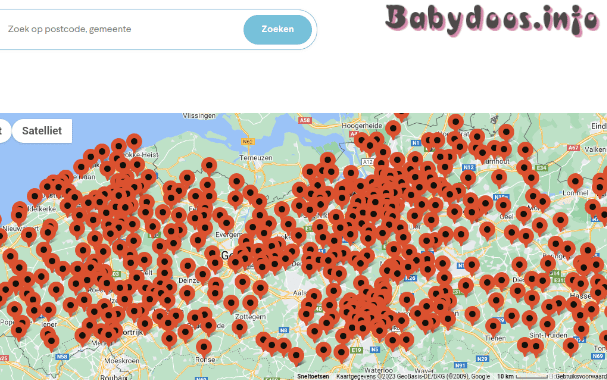Open the Gebruiksvoorwaarden terms link
607x380 pixels.
coord(581,376)
